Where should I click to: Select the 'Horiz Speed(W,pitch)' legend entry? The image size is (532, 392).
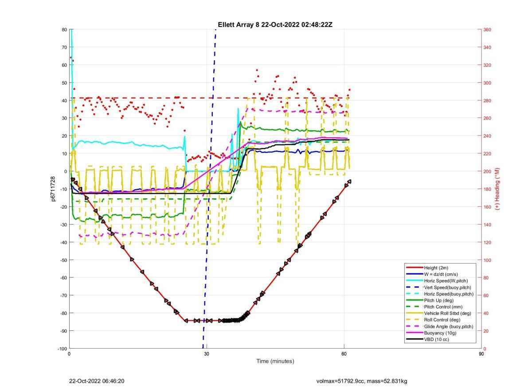coord(446,281)
